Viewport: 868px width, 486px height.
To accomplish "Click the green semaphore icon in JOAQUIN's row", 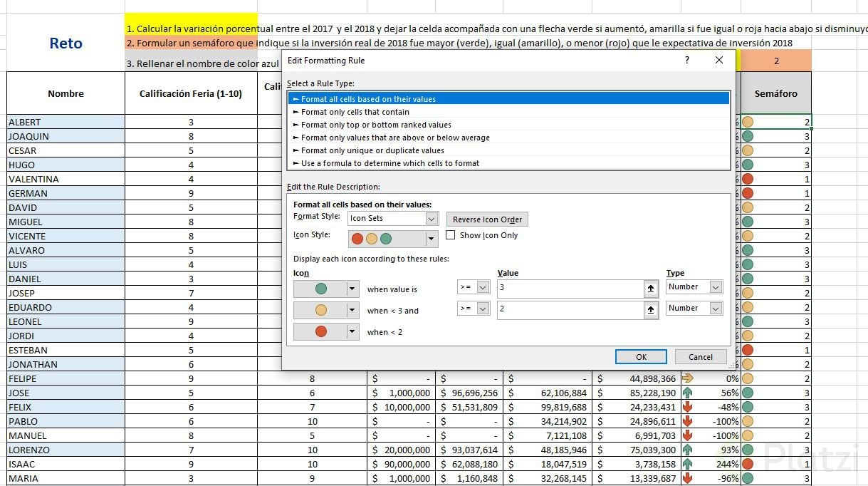I will pyautogui.click(x=748, y=136).
